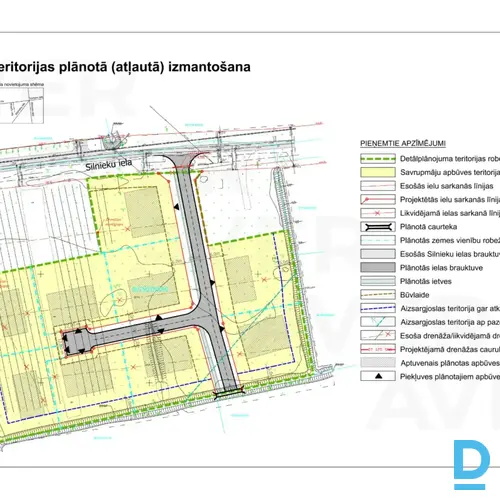Screen dimensions: 500x500
Task: Click the 'Piekļuves plānotajiem' legend text
Action: 438,377
